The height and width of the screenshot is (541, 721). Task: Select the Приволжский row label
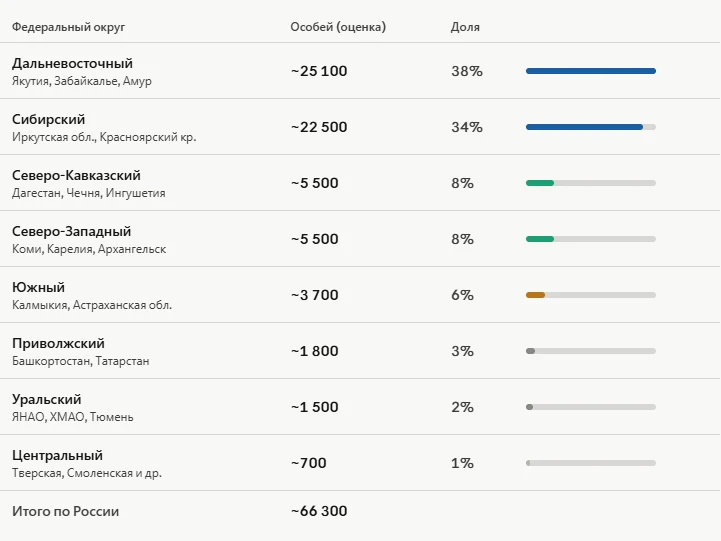tap(58, 343)
